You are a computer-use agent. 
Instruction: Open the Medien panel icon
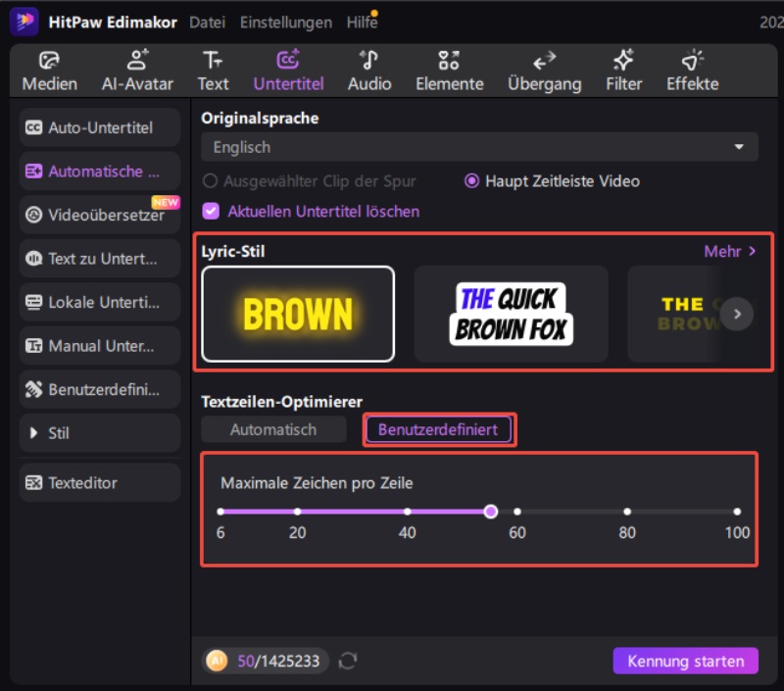coord(49,61)
